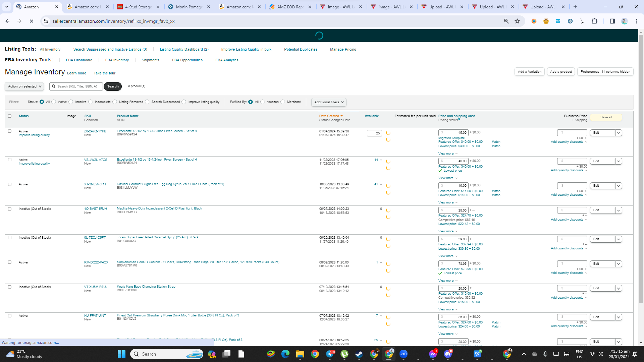The width and height of the screenshot is (644, 362).
Task: Switch to the Monin Pomegranate tab
Action: pyautogui.click(x=189, y=7)
